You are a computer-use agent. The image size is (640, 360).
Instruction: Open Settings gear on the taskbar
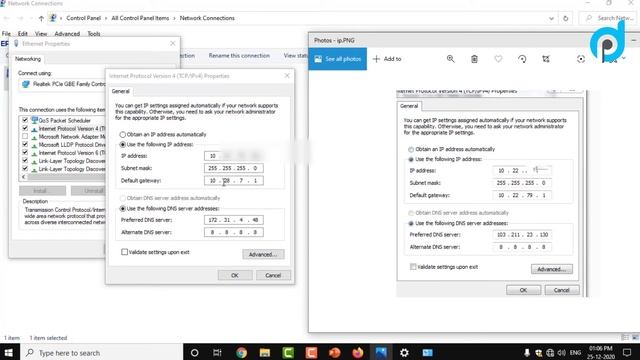tap(404, 352)
